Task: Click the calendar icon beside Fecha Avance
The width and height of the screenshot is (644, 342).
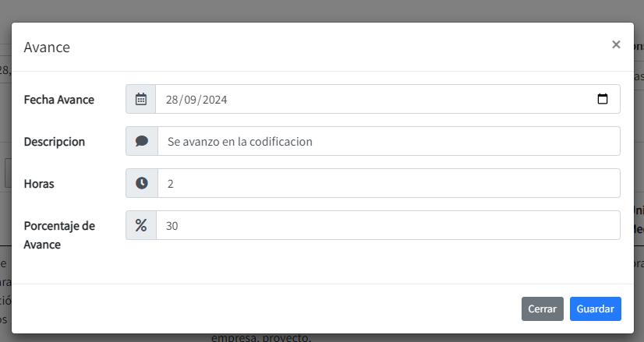Action: (x=141, y=99)
